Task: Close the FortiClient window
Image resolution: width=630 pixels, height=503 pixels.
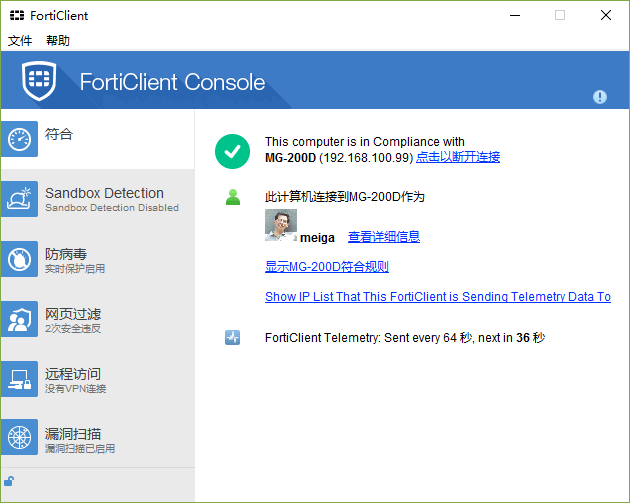Action: [605, 15]
